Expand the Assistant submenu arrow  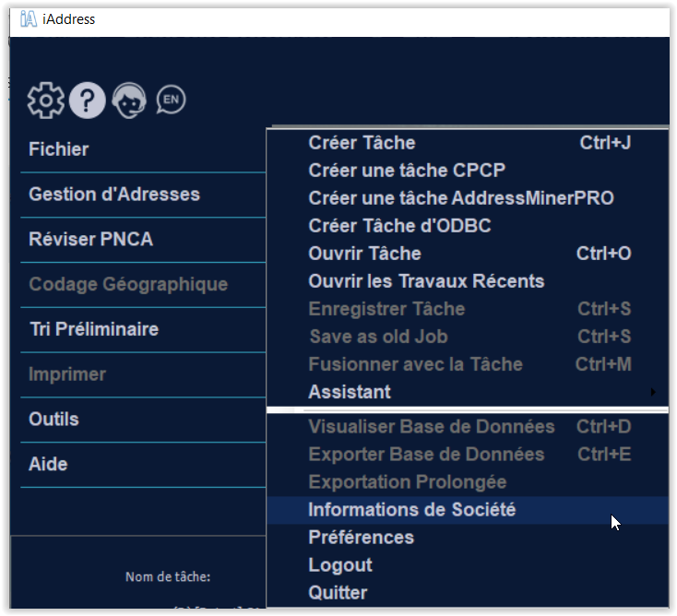click(653, 392)
